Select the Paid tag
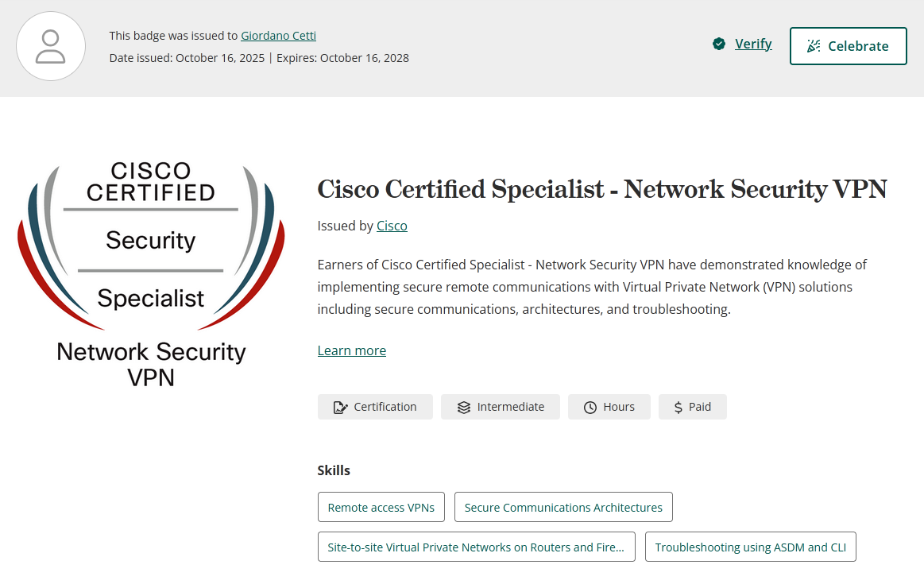924x584 pixels. click(693, 407)
